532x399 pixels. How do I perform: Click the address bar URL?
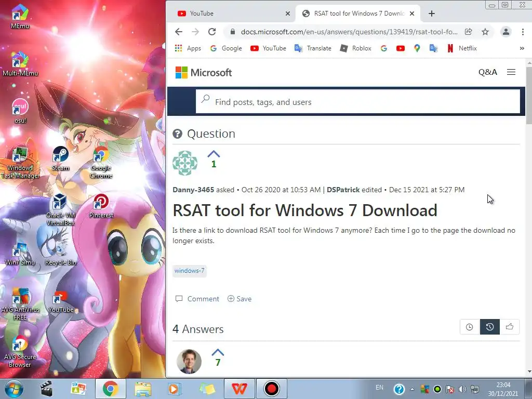click(349, 32)
